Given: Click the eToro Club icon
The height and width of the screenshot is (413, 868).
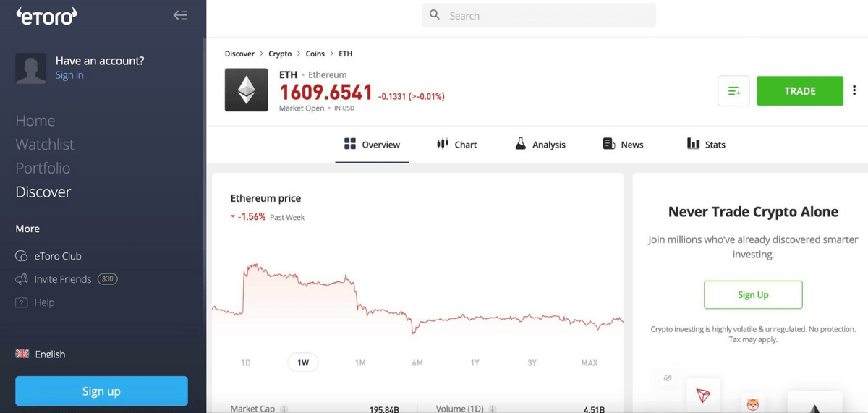Looking at the screenshot, I should (x=22, y=256).
